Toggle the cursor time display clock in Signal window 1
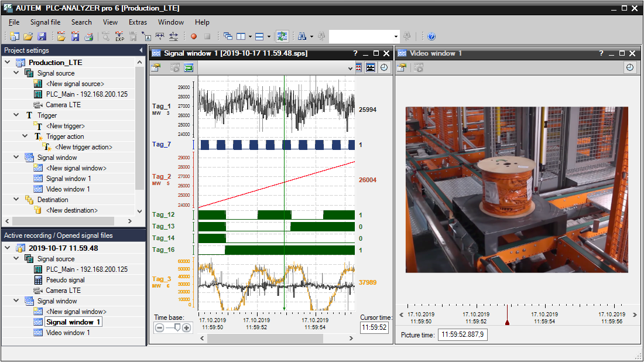Image resolution: width=644 pixels, height=362 pixels. coord(383,67)
